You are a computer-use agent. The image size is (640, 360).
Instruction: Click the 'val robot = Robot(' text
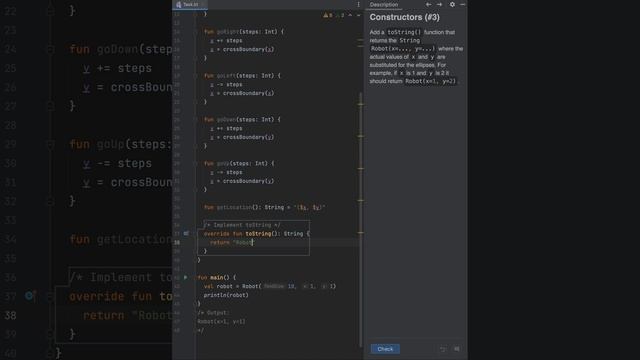(x=232, y=286)
